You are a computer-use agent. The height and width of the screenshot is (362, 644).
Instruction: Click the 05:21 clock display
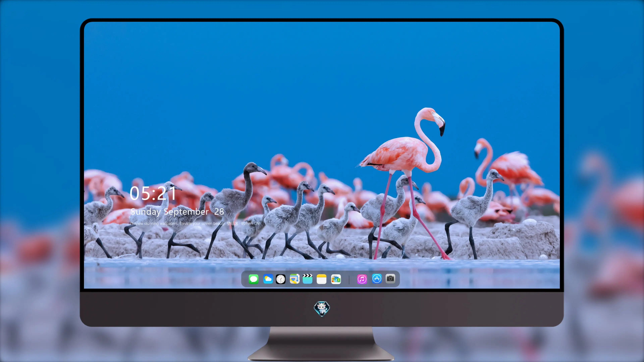click(153, 193)
